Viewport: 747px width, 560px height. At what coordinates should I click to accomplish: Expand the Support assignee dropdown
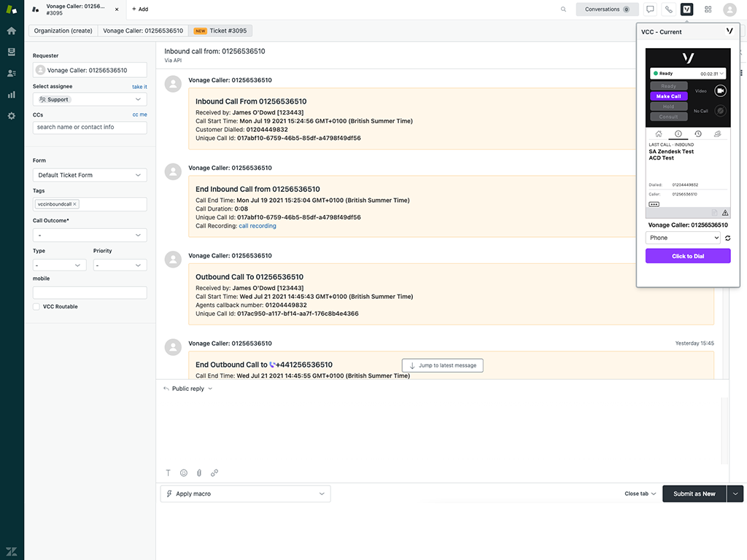90,99
